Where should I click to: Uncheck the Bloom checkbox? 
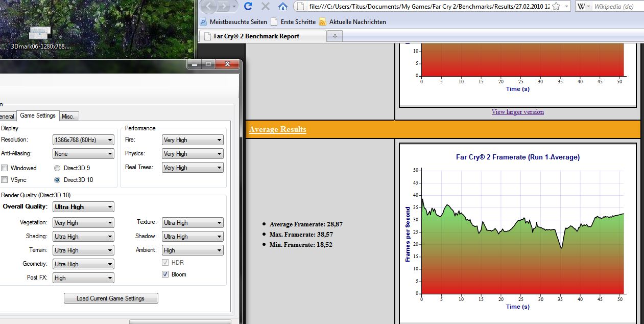click(x=165, y=274)
